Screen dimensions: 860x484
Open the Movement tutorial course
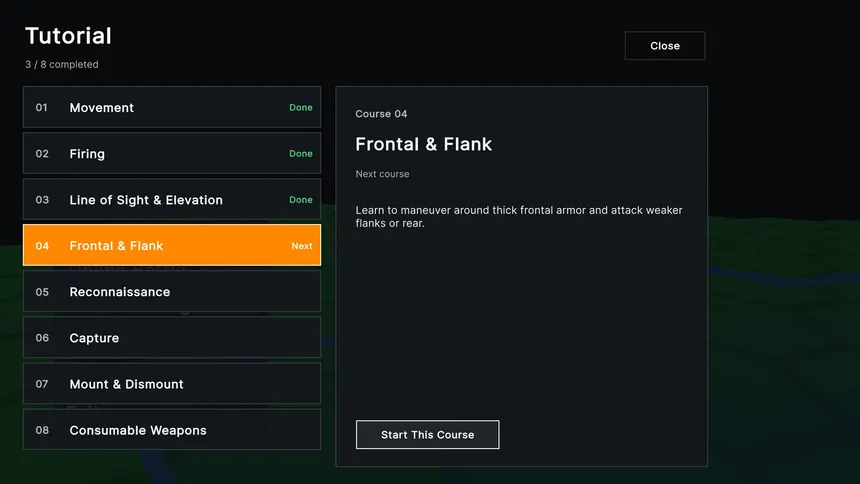point(172,107)
